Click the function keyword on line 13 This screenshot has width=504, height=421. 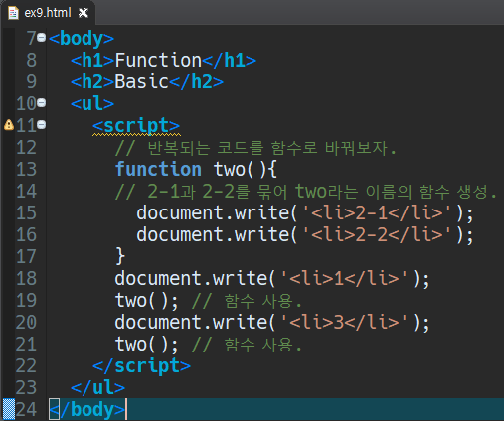coord(158,169)
